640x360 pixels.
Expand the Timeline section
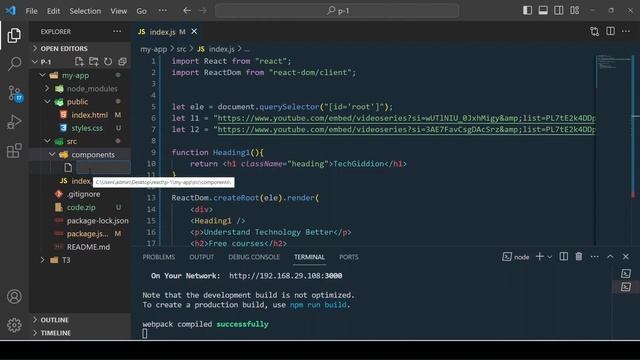pyautogui.click(x=80, y=333)
